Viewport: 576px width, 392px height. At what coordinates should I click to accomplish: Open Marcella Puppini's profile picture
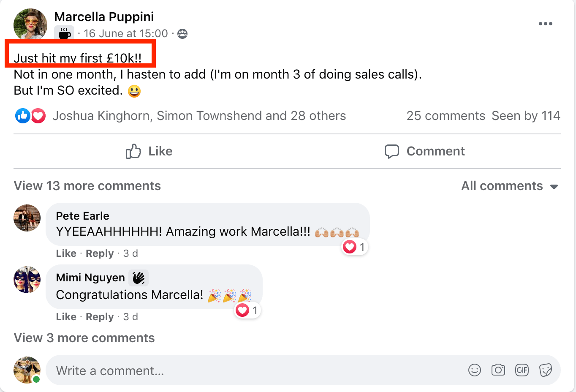pos(30,24)
